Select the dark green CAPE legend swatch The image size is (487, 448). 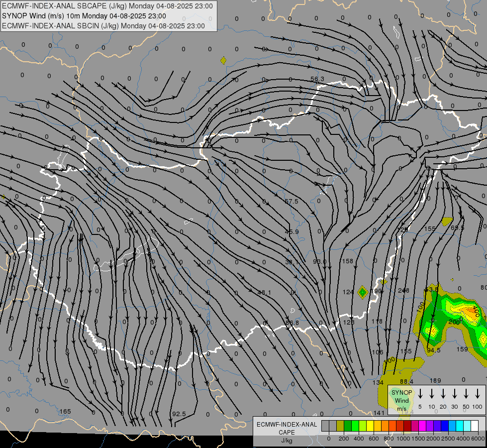point(348,426)
